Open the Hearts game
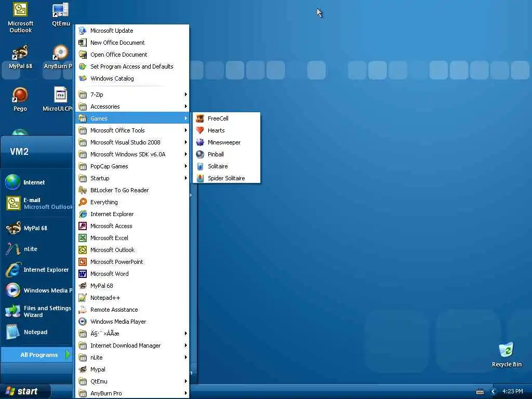Screen dimensions: 532x399 (x=227, y=130)
